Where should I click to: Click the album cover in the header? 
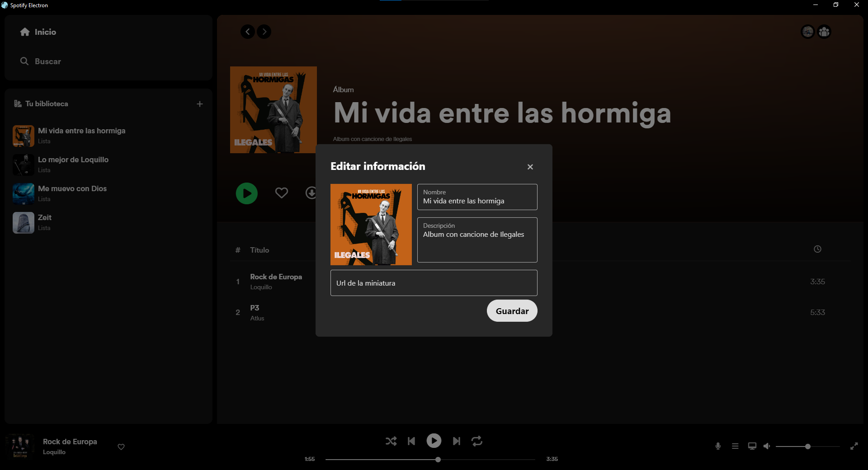point(274,110)
